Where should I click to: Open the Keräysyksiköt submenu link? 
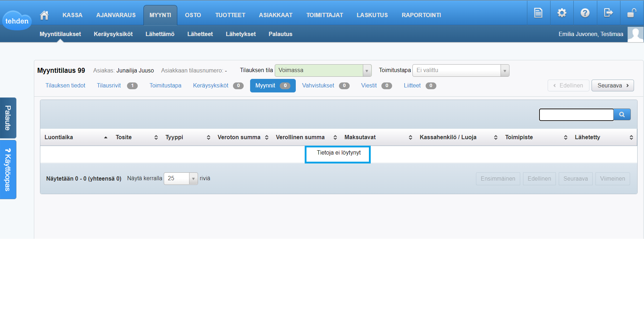[113, 34]
